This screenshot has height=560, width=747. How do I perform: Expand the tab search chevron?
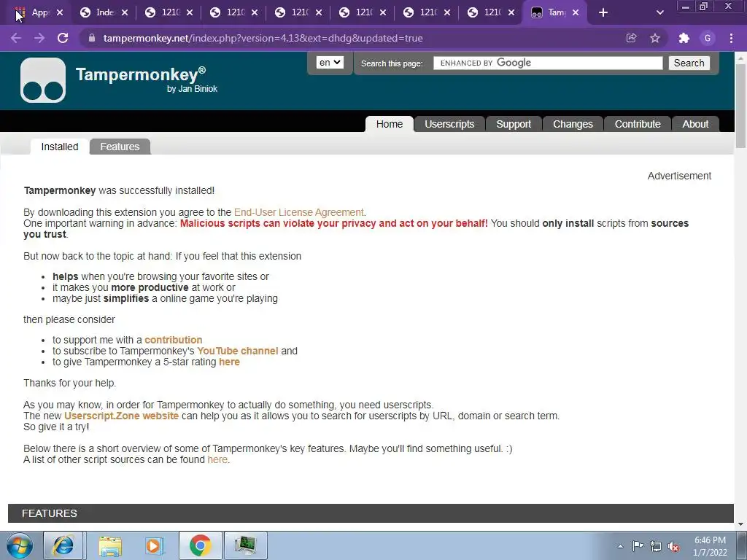(659, 12)
